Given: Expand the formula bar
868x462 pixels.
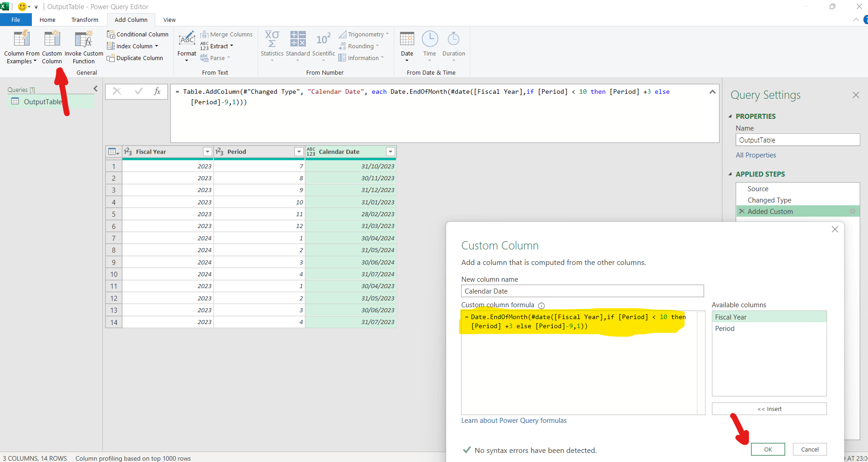Looking at the screenshot, I should point(712,92).
